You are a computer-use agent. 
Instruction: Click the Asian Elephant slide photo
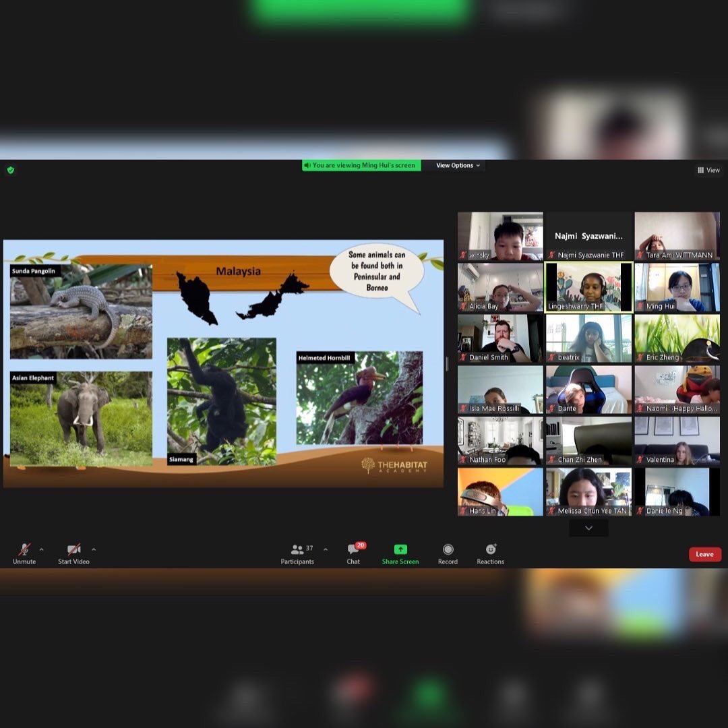pos(82,419)
